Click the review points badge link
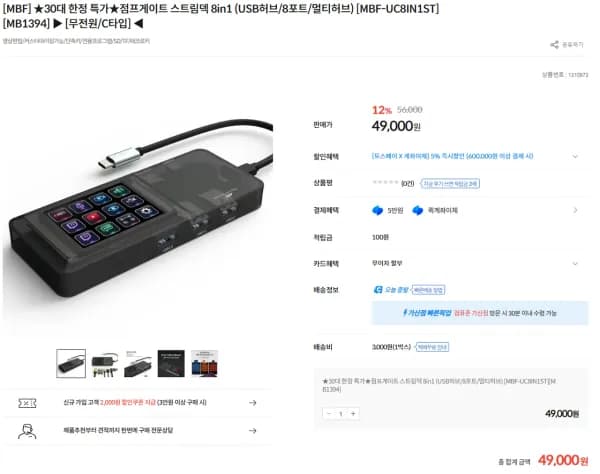Image resolution: width=600 pixels, height=474 pixels. pyautogui.click(x=450, y=184)
